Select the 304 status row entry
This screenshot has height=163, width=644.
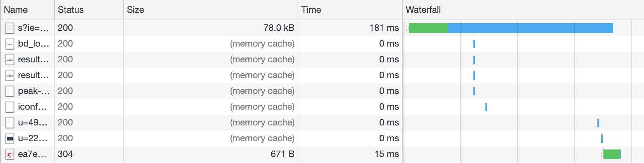65,154
